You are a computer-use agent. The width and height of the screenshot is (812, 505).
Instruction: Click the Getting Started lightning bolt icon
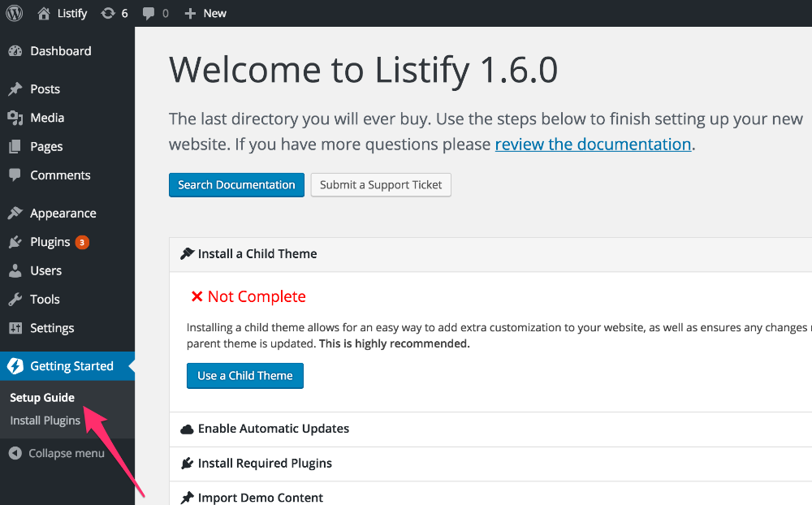[x=15, y=365]
